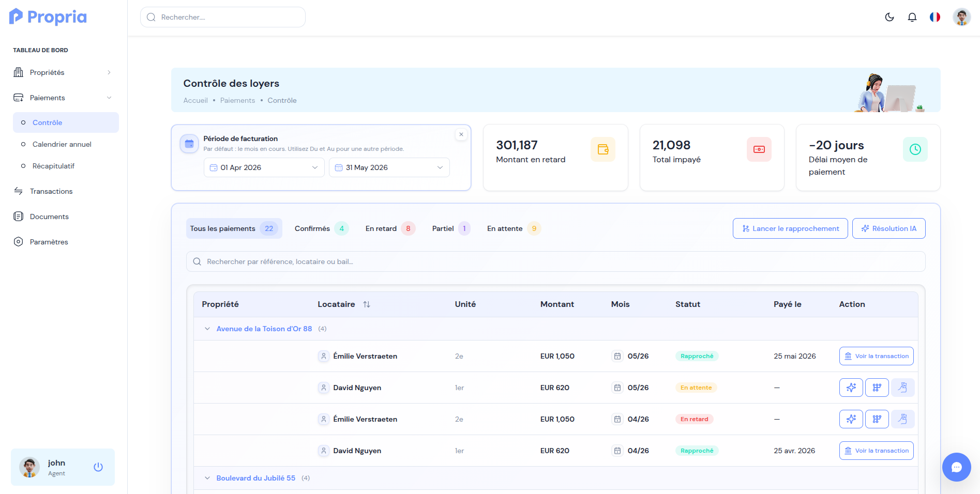Click the Lancer le rapprochement button

click(790, 228)
